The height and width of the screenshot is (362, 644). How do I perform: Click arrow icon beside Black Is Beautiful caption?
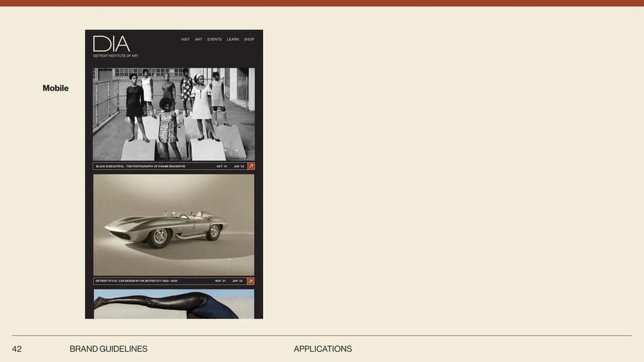[x=251, y=167]
